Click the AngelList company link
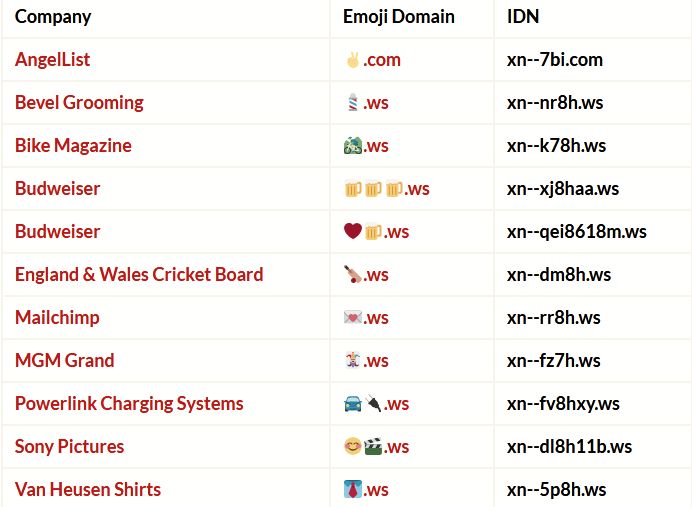 [52, 59]
